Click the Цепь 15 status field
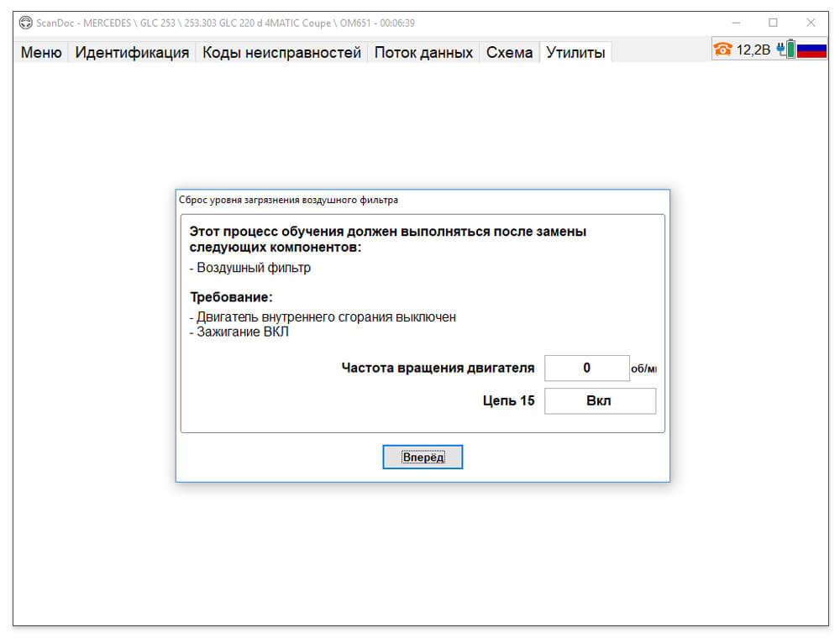840x643 pixels. coord(600,401)
